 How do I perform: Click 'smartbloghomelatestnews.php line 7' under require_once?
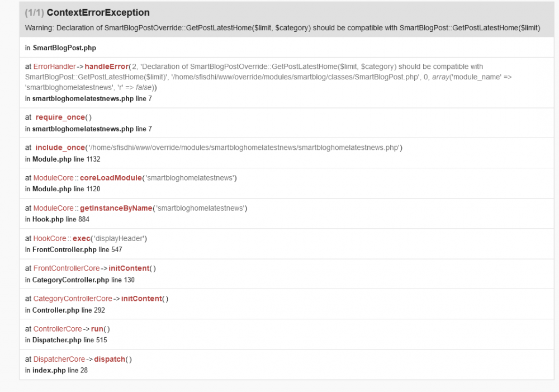92,129
